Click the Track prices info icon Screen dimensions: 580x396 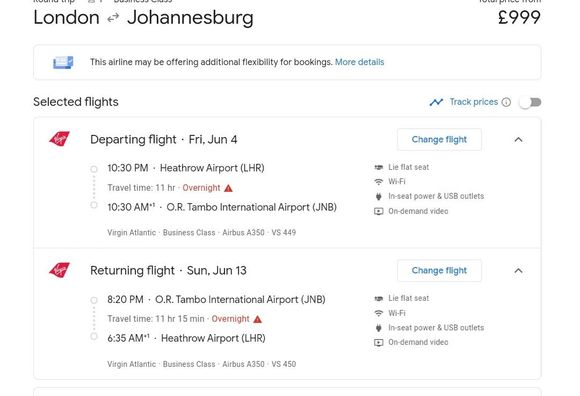506,102
